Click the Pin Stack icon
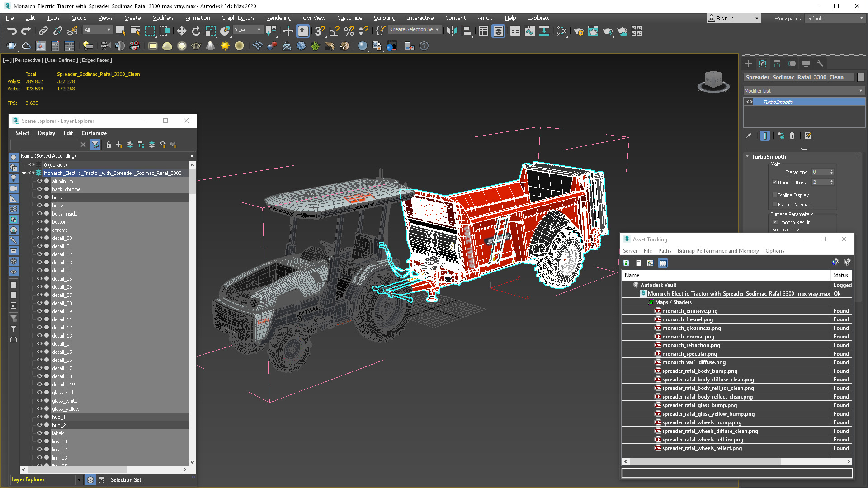 point(749,136)
